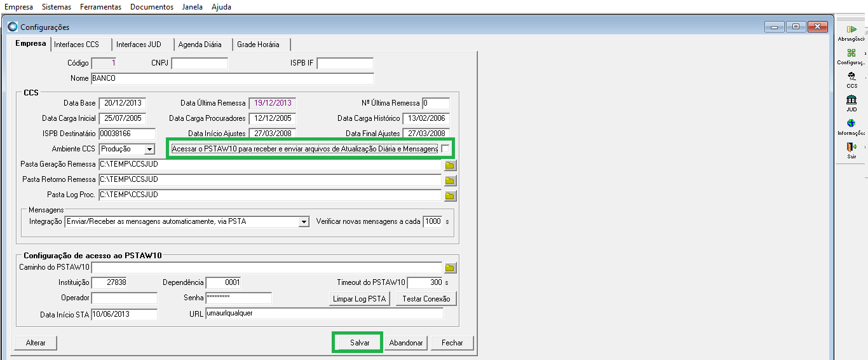Click the Caminho do PSTAW10 path field
868x360 pixels.
267,268
